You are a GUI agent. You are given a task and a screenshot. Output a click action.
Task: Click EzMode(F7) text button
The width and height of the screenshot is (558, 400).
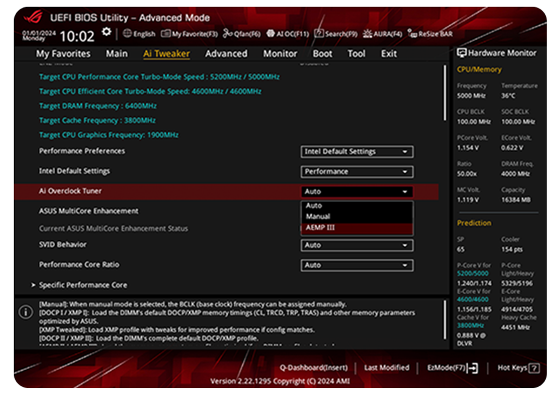(x=446, y=368)
